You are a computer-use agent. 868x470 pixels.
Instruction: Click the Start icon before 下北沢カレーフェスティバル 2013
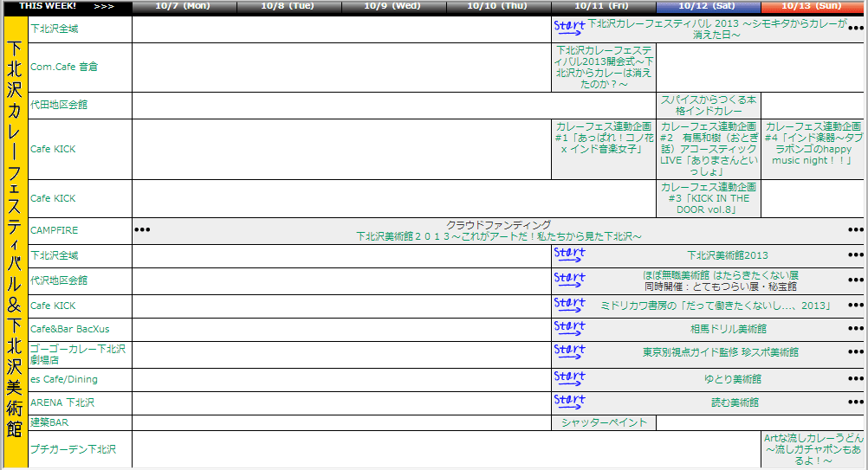click(x=569, y=29)
